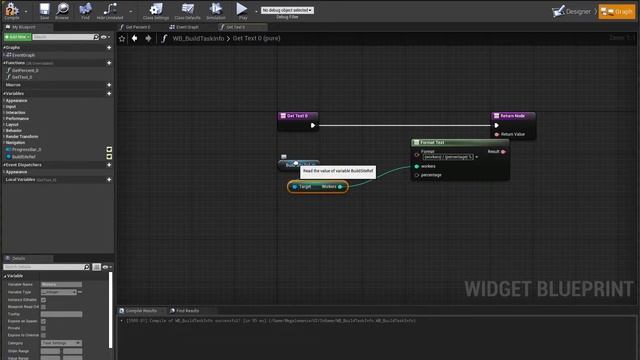Image resolution: width=640 pixels, height=360 pixels.
Task: Toggle ProgressBar_0 variable visibility eye
Action: click(109, 149)
